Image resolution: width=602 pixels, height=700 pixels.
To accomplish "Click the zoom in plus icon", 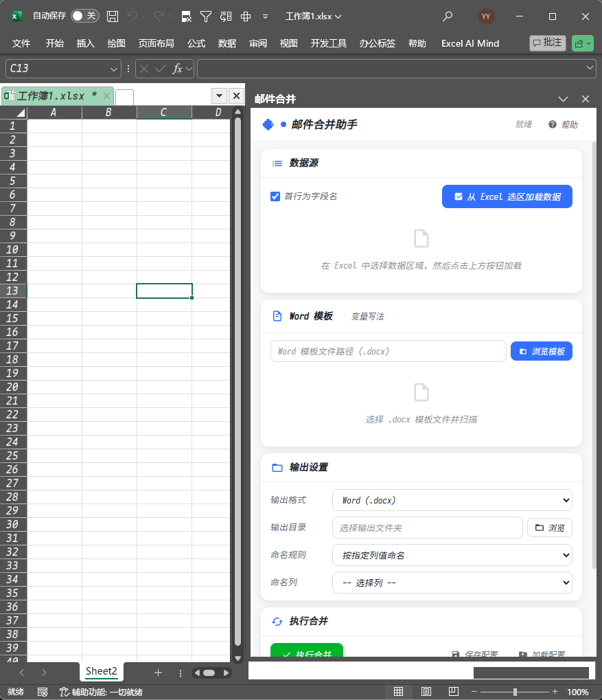I will pos(555,692).
